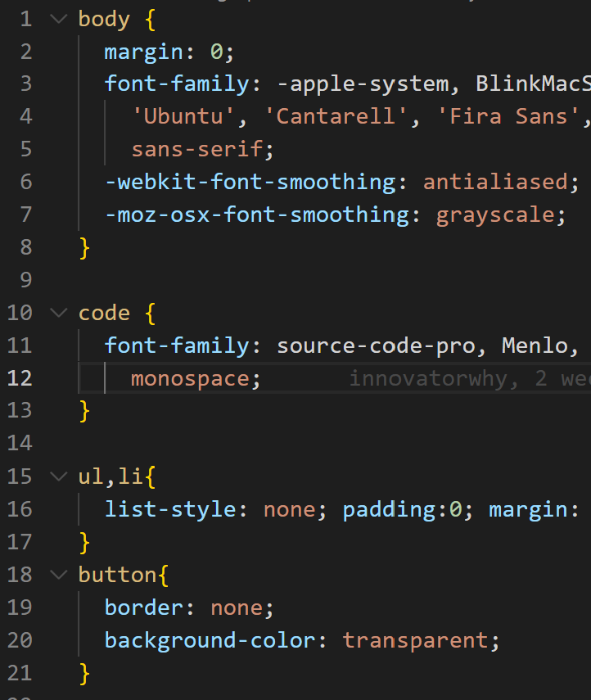Click opening brace after 'body'
The width and height of the screenshot is (591, 700).
point(151,20)
